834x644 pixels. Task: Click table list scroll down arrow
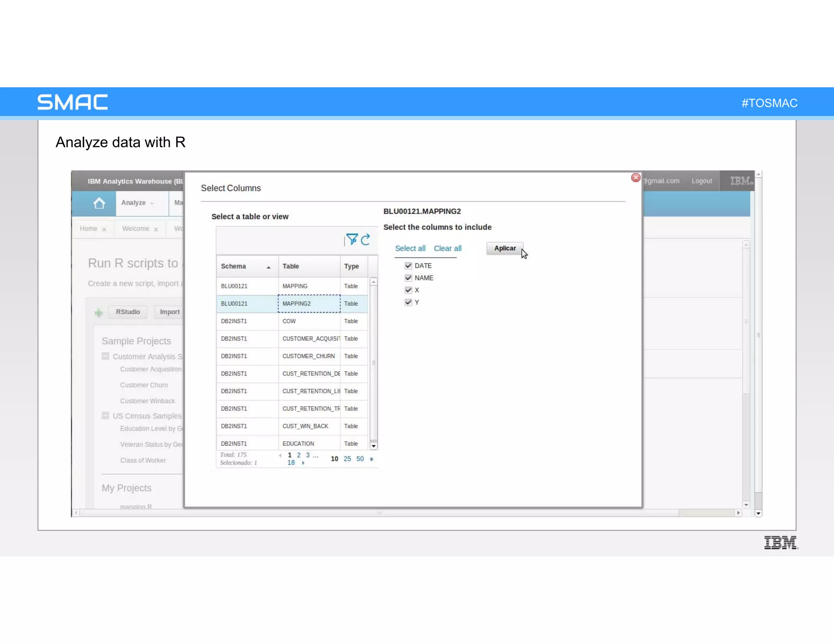[x=373, y=446]
